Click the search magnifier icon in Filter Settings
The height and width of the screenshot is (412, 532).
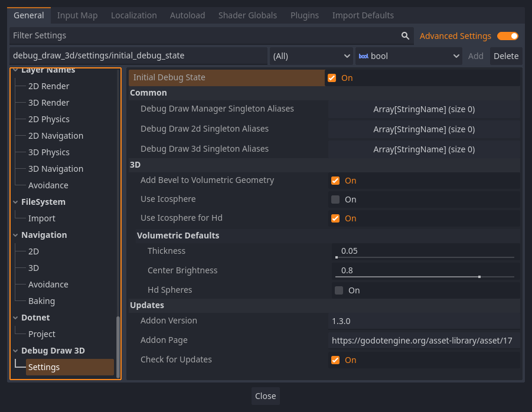405,36
